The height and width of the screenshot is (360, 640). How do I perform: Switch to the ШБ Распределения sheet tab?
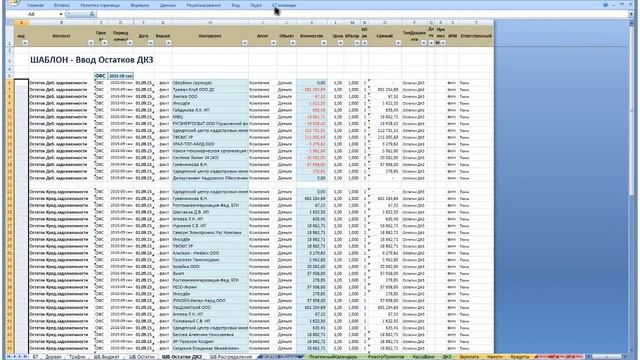(231, 357)
